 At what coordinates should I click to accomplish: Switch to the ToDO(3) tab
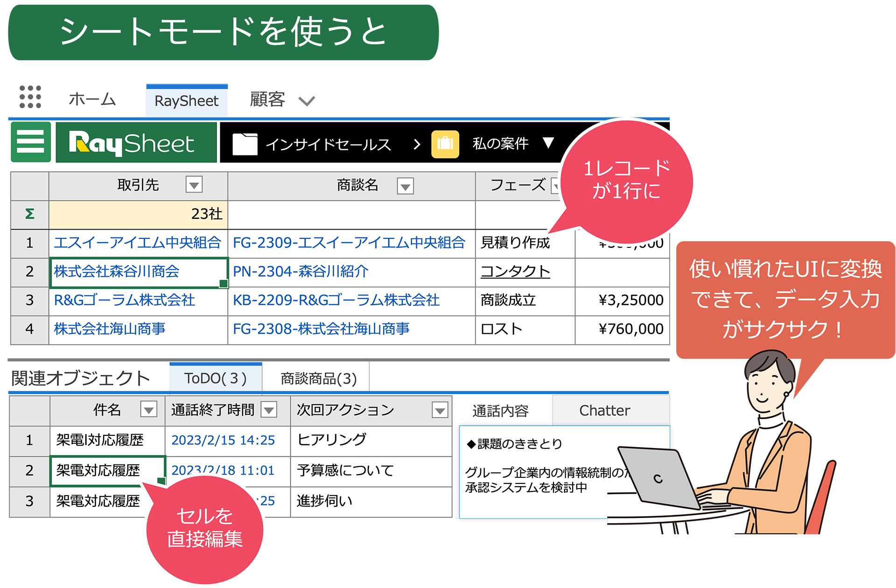216,378
